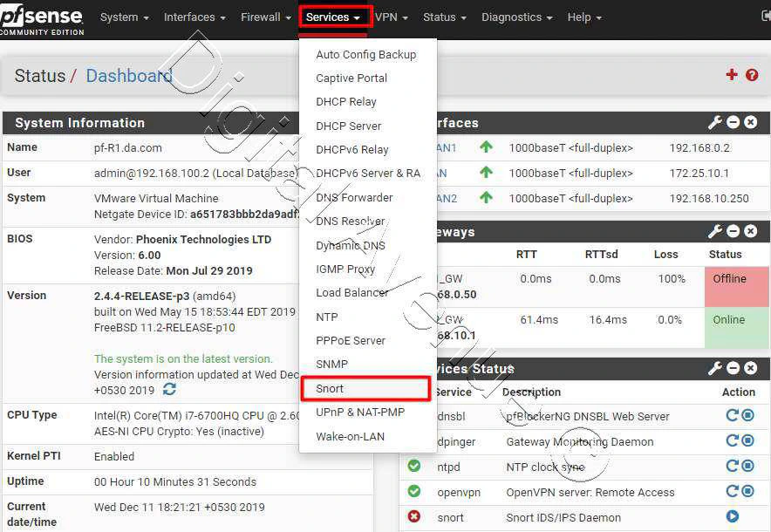Select NTP from Services menu
This screenshot has width=771, height=532.
[x=367, y=317]
